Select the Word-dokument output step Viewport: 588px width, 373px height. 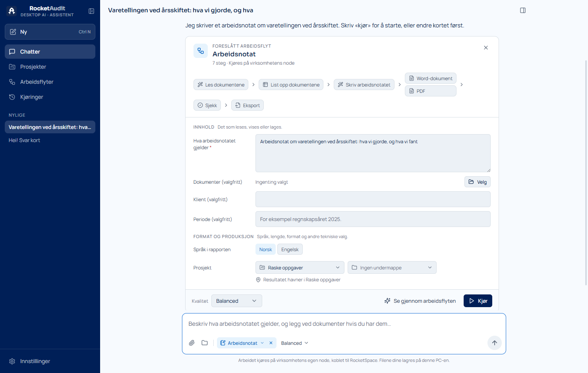pos(431,78)
